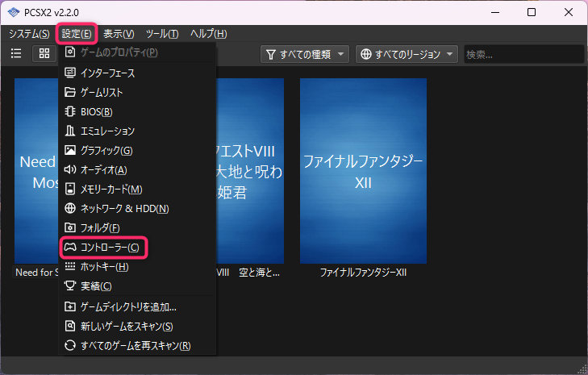Click the graphics picture icon
This screenshot has height=375, width=588.
69,150
